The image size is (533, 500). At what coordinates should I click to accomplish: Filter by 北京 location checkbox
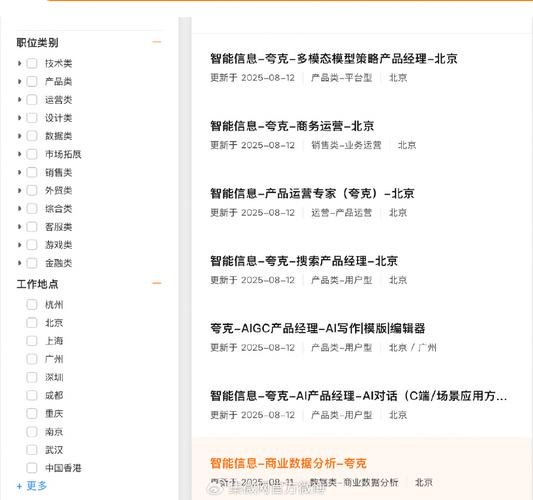[32, 323]
